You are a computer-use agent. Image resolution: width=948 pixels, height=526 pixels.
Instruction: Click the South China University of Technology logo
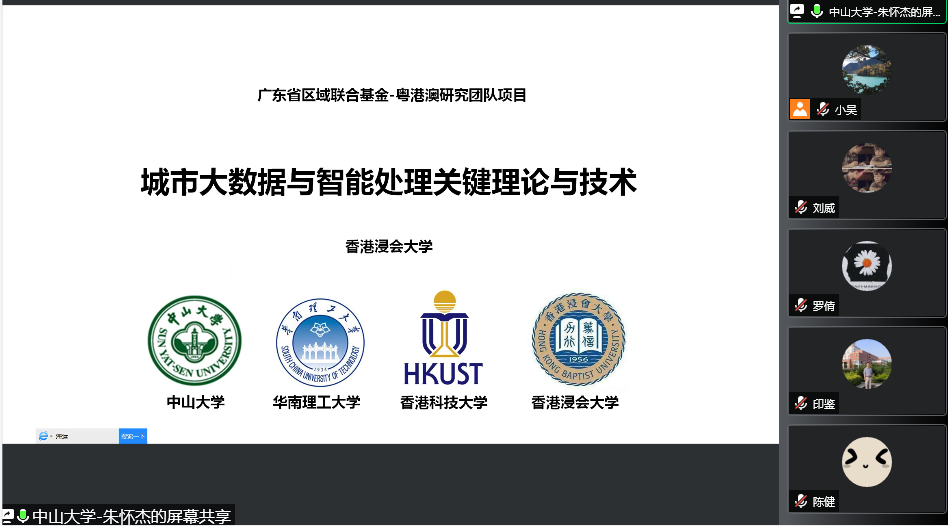click(320, 340)
